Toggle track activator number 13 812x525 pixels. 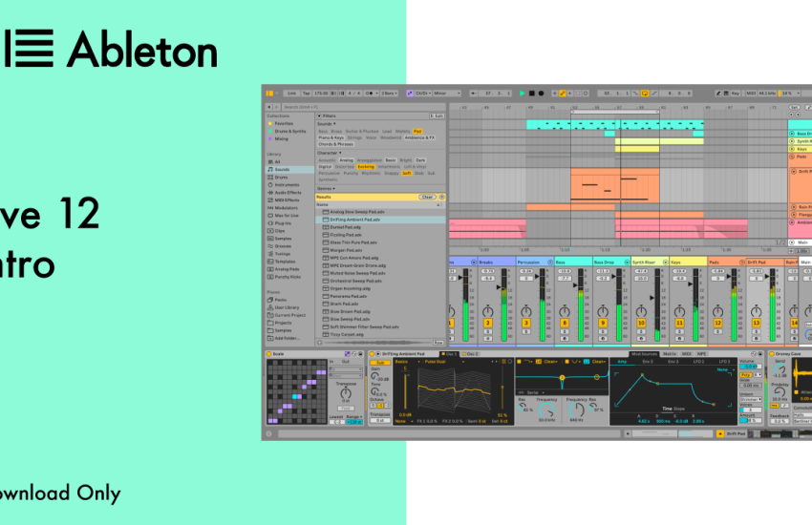[x=756, y=323]
